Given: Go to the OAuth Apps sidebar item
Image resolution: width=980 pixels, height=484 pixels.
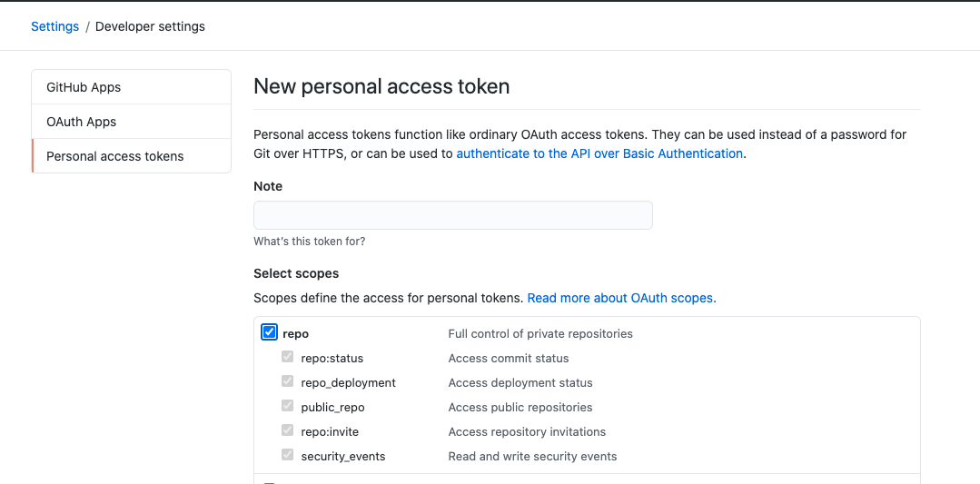Looking at the screenshot, I should pyautogui.click(x=82, y=122).
